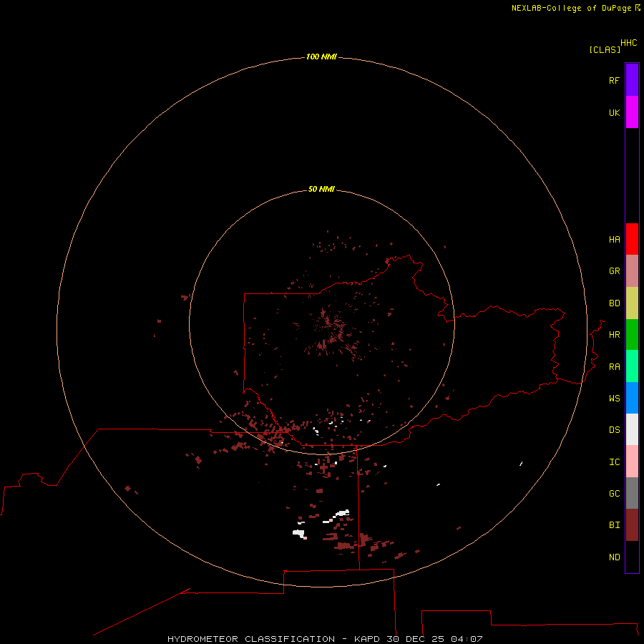The width and height of the screenshot is (644, 644).
Task: Click the BI legend label
Action: (x=615, y=525)
